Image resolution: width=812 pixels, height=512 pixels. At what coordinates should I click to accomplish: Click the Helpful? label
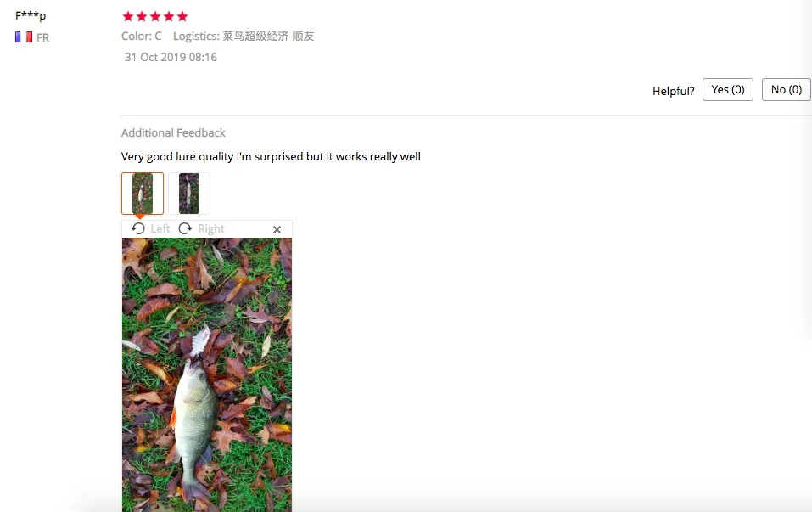click(673, 91)
